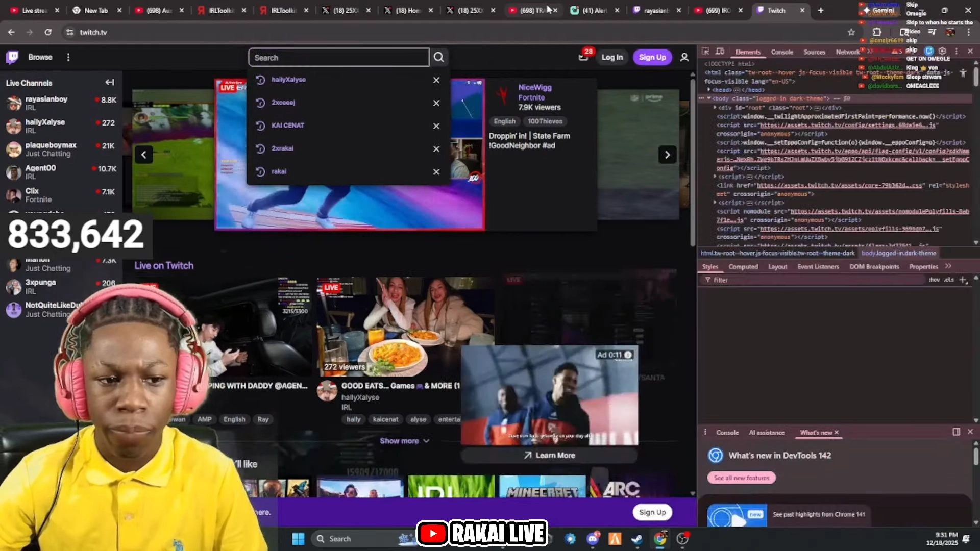Viewport: 980px width, 551px height.
Task: Expand Show more live channels
Action: click(x=404, y=441)
